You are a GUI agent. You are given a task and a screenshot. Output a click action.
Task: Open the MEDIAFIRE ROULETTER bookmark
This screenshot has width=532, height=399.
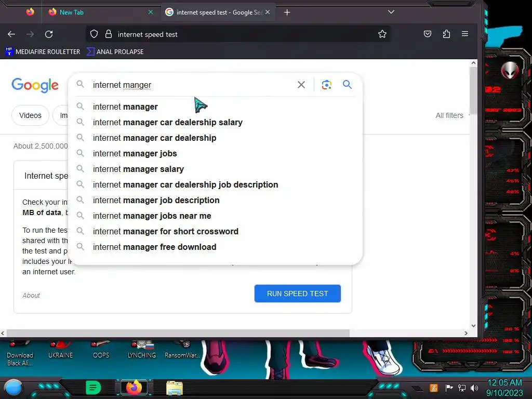coord(43,51)
